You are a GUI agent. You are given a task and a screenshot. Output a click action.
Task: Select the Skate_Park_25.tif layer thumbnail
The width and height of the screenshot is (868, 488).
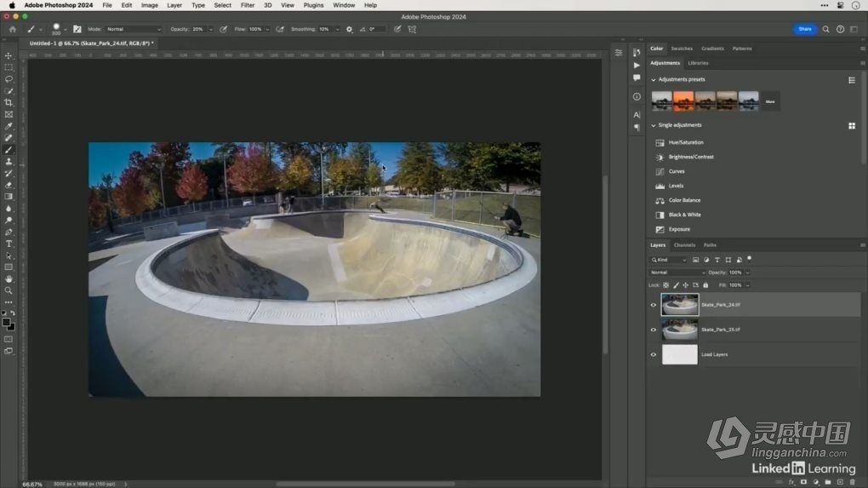(x=680, y=330)
